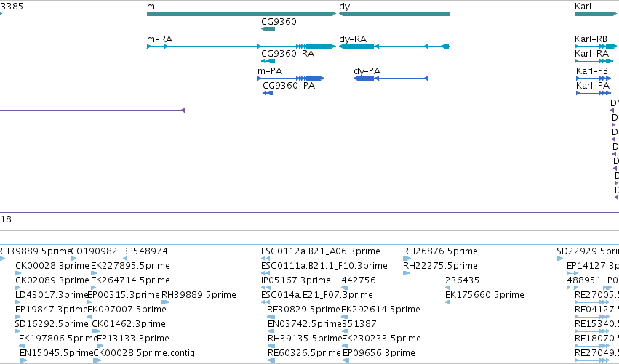Click SD16292.5prime EST label

52,324
